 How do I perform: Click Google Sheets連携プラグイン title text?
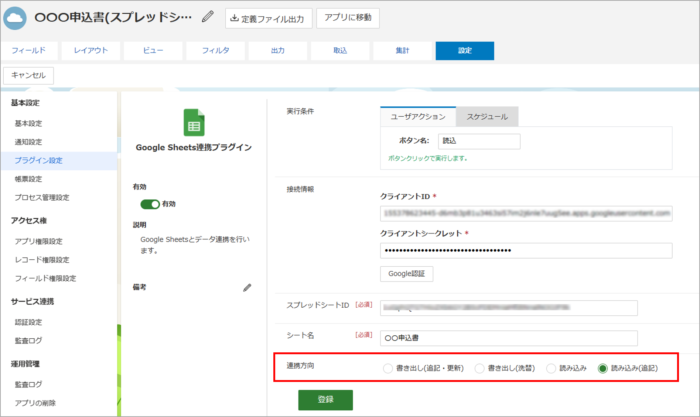pos(194,147)
